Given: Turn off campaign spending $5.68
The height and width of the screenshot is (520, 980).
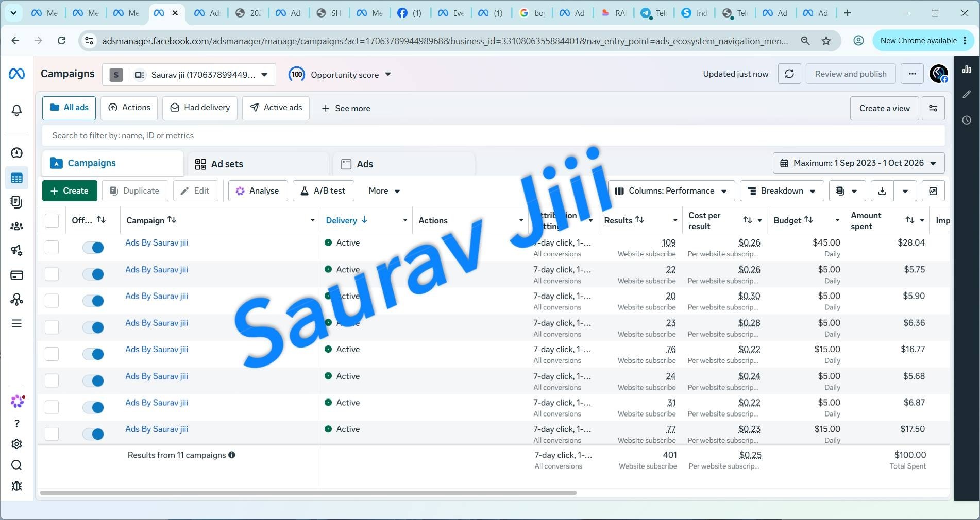Looking at the screenshot, I should click(93, 381).
